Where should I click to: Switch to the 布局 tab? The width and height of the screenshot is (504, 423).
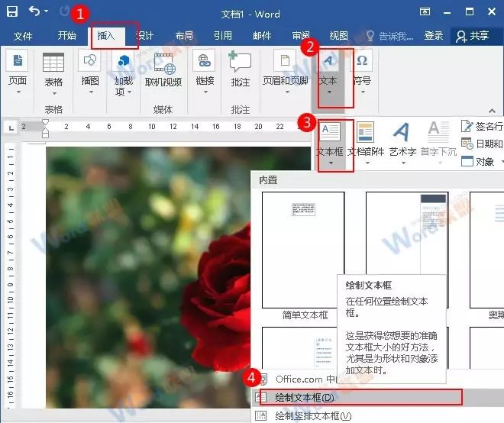184,35
